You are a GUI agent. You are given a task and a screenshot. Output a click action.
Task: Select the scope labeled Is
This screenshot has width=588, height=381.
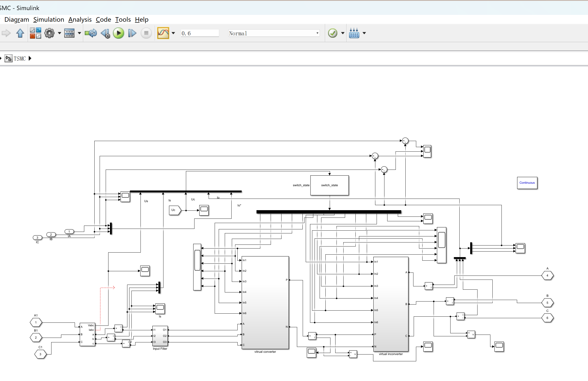pyautogui.click(x=160, y=308)
